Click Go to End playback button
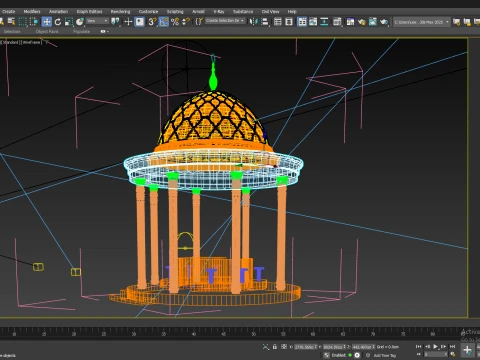Screen dimensions: 480x360 tap(452, 347)
